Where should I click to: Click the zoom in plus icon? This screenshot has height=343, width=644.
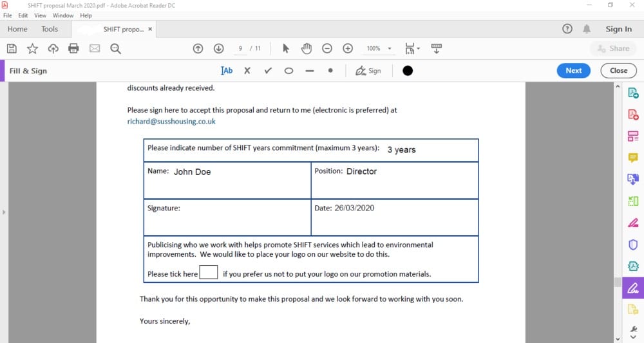pos(348,48)
